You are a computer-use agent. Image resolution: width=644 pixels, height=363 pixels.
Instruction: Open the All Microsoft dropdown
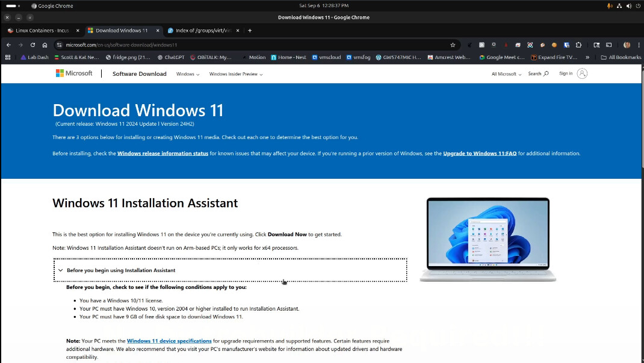point(506,74)
